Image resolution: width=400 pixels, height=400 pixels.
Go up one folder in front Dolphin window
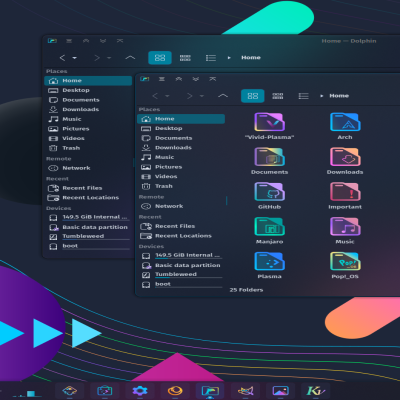coord(223,96)
